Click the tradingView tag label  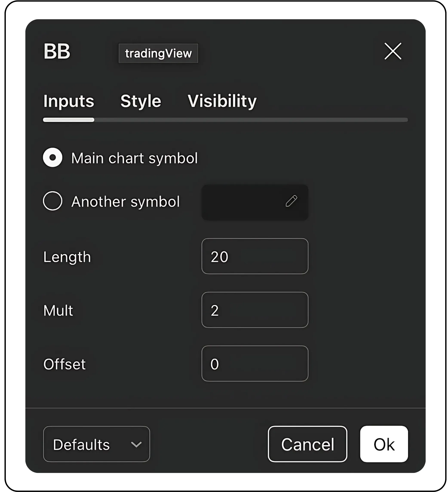pyautogui.click(x=158, y=53)
